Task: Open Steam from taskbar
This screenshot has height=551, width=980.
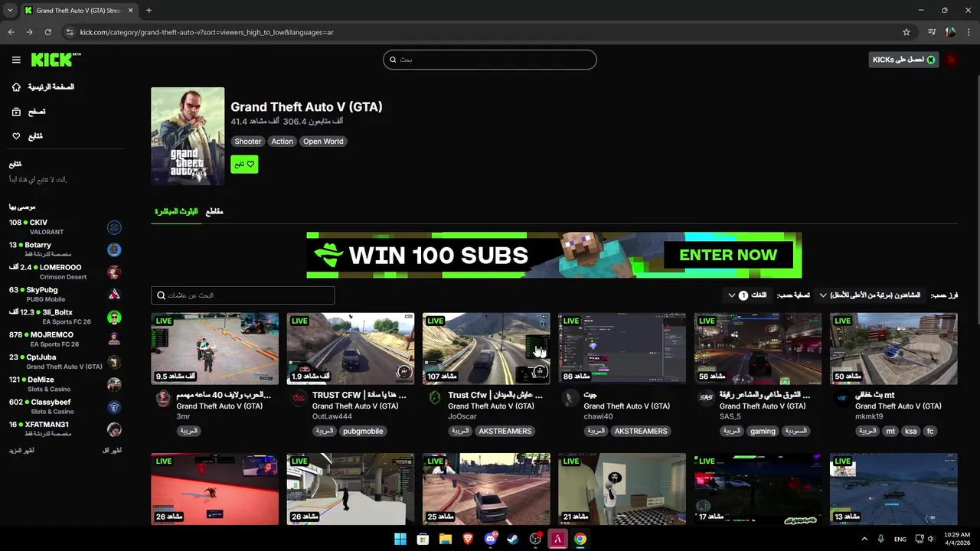Action: [513, 540]
